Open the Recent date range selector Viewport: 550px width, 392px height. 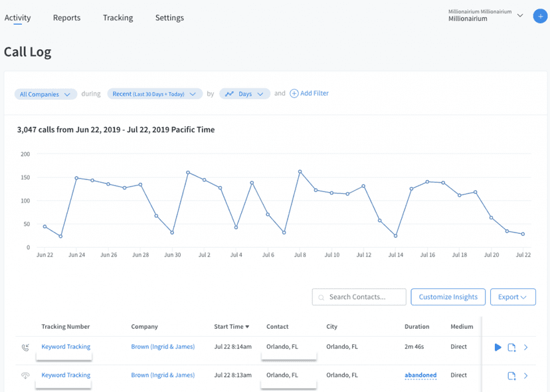tap(155, 94)
